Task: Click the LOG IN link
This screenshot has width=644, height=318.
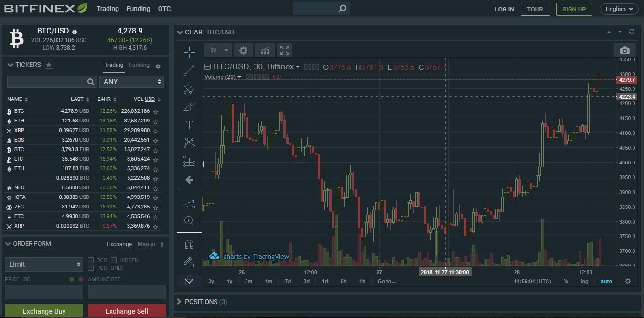Action: click(x=504, y=9)
